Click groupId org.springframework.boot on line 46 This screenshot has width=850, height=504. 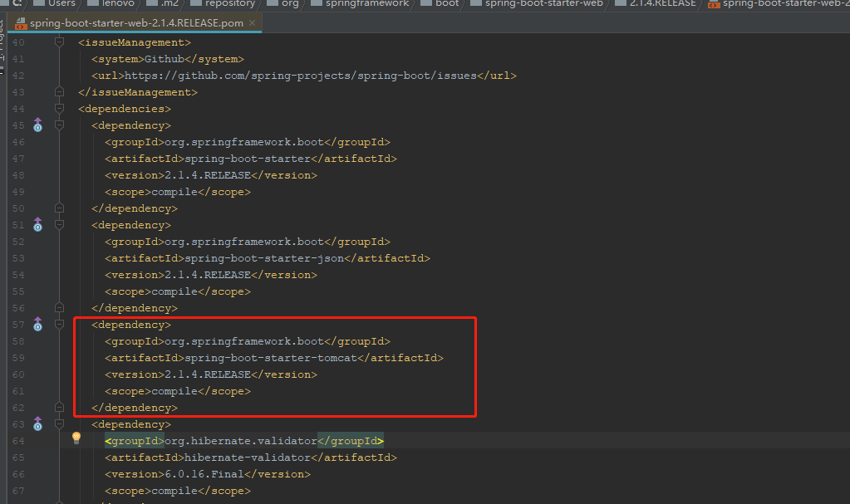coord(244,142)
